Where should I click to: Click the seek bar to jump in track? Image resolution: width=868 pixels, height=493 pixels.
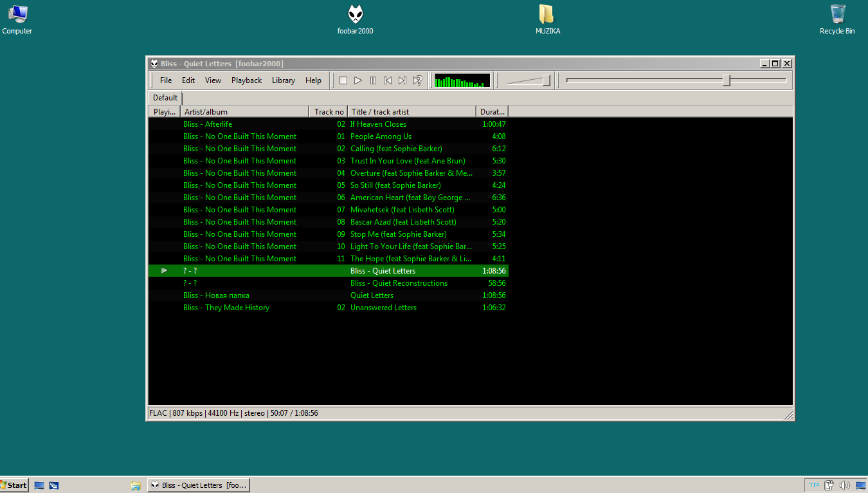coord(676,80)
